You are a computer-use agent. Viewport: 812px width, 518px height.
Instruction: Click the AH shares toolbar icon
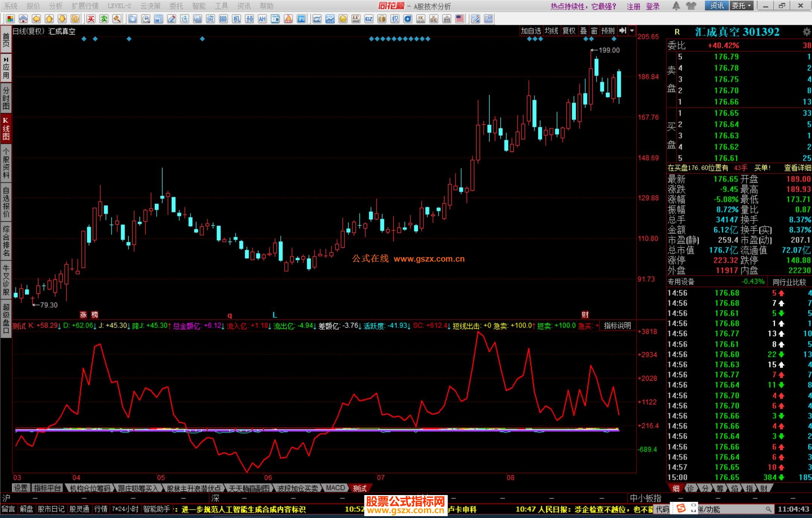point(262,19)
